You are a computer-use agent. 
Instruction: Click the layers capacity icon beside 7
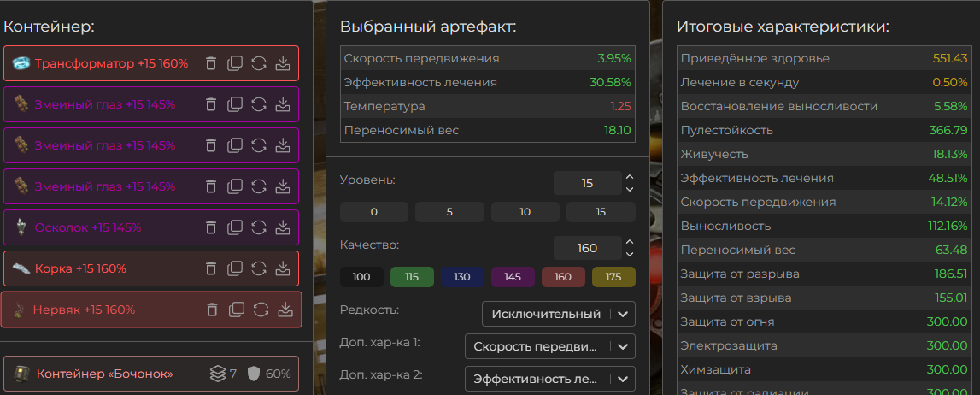pyautogui.click(x=218, y=374)
